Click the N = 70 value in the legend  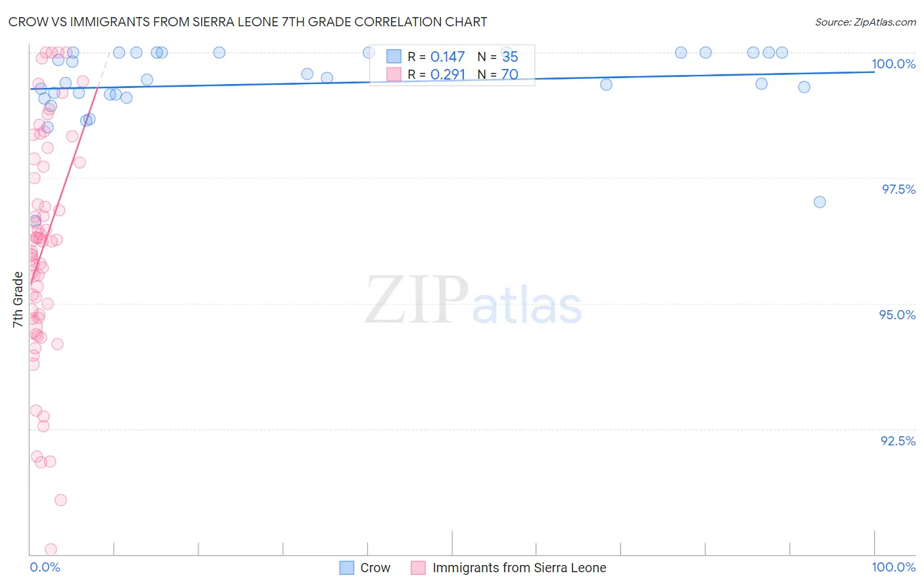pyautogui.click(x=497, y=74)
